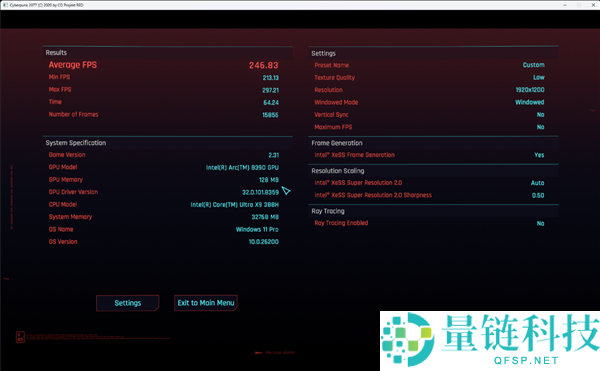Viewport: 600px width, 371px height.
Task: Click Exit to Main Menu button
Action: coord(206,303)
